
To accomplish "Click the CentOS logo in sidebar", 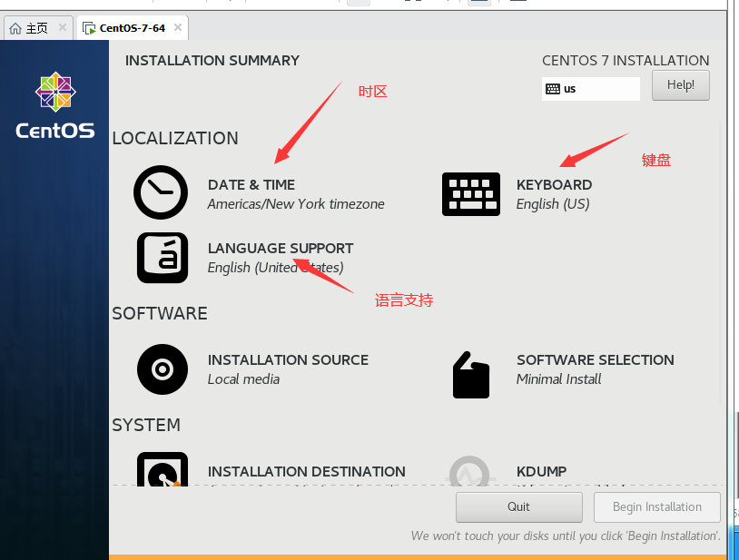I will coord(55,106).
